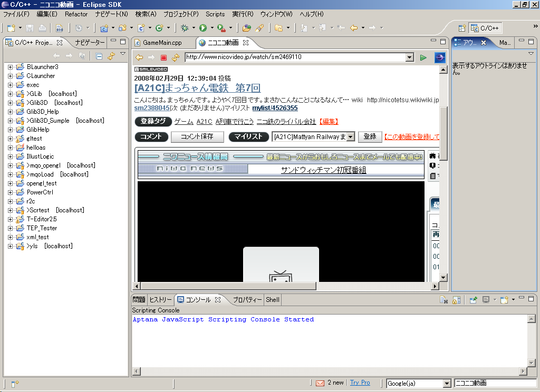
Task: Click the browser URL address field
Action: point(295,57)
